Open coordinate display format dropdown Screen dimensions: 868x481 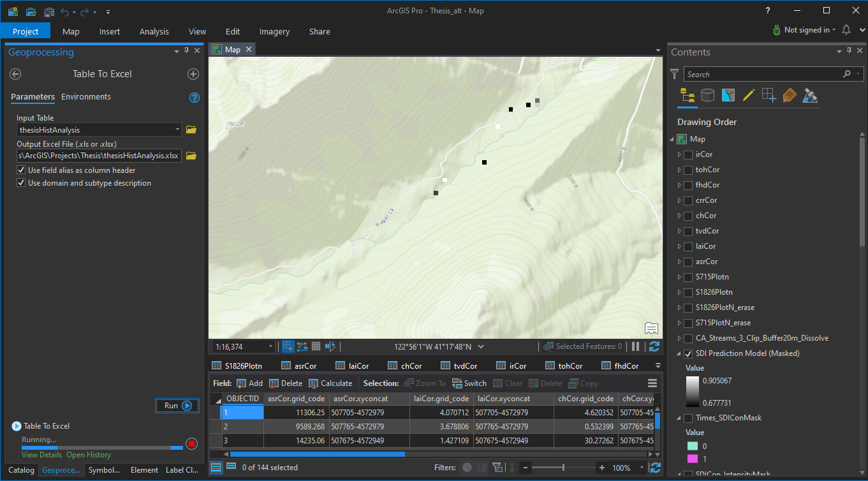(481, 346)
